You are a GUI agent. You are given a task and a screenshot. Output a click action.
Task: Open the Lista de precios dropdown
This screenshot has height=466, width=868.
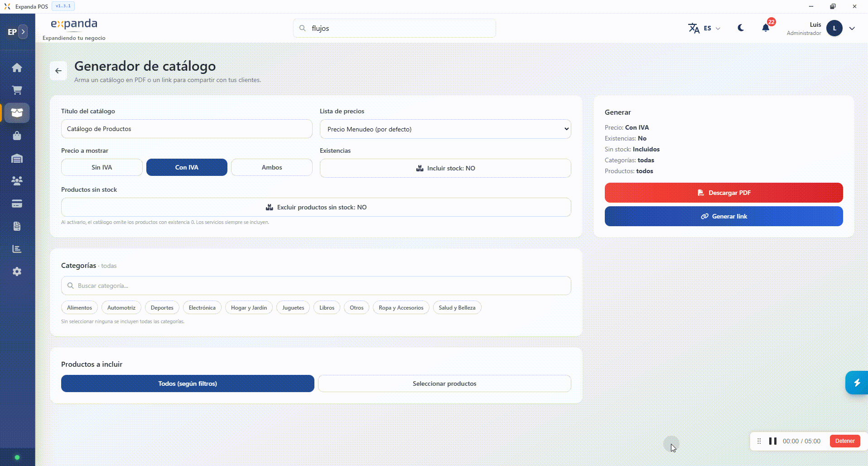(445, 129)
